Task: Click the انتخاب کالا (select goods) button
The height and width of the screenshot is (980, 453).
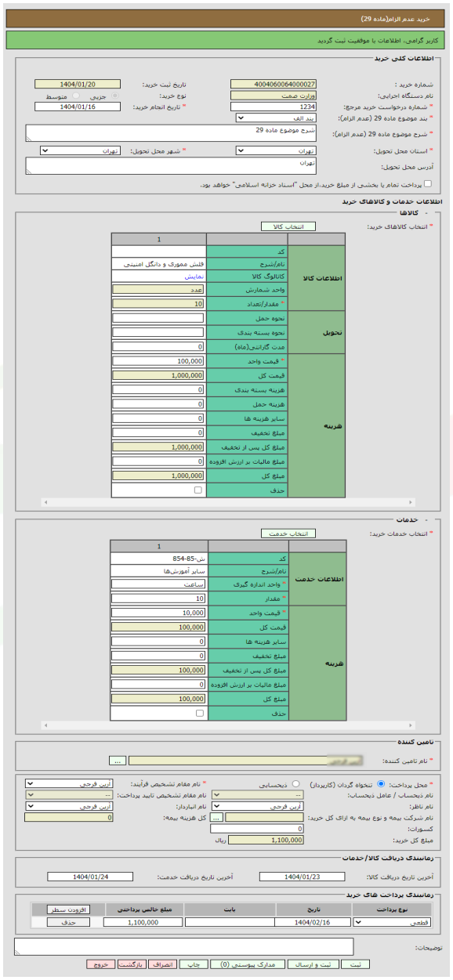Action: coord(288,226)
